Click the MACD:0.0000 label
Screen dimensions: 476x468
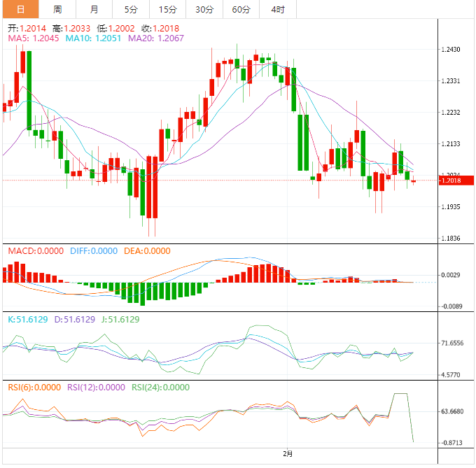pos(36,251)
